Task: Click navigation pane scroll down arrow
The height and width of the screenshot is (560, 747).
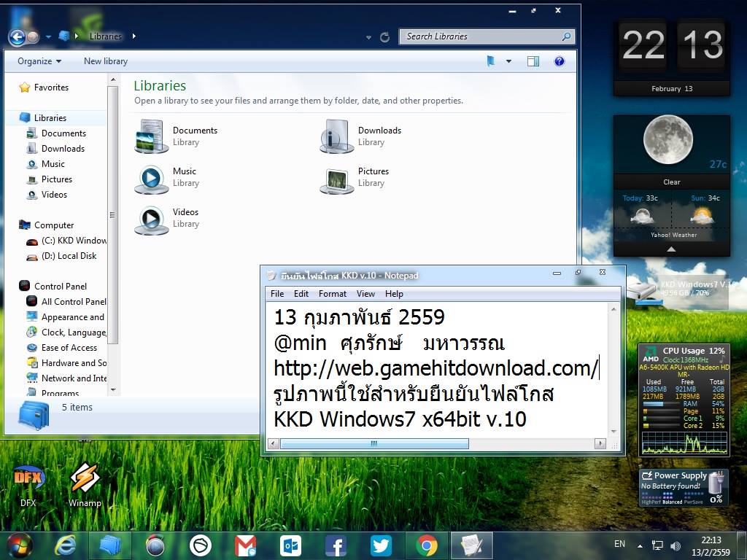Action: click(x=113, y=389)
